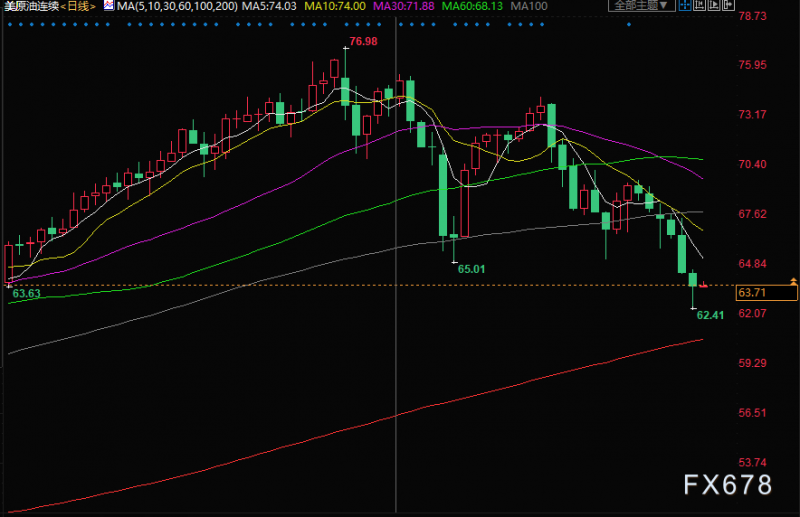Click the 62.41 low price marker

[x=710, y=315]
